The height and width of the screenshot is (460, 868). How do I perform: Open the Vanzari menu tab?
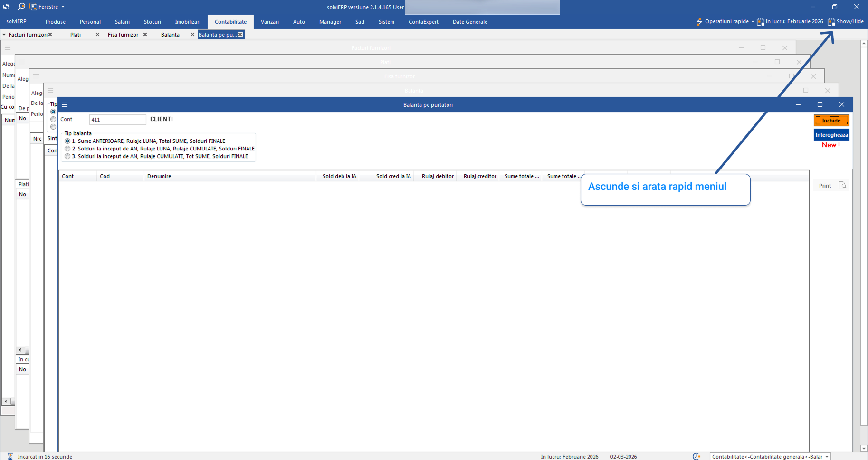coord(269,22)
